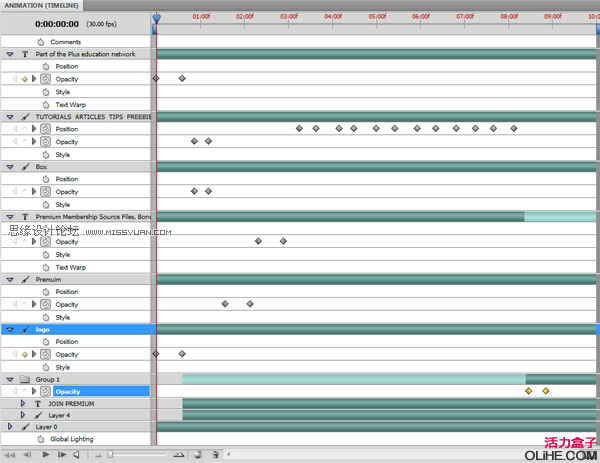Enable Position stopwatch under Box layer
Screen dimensions: 600x463
tap(46, 179)
